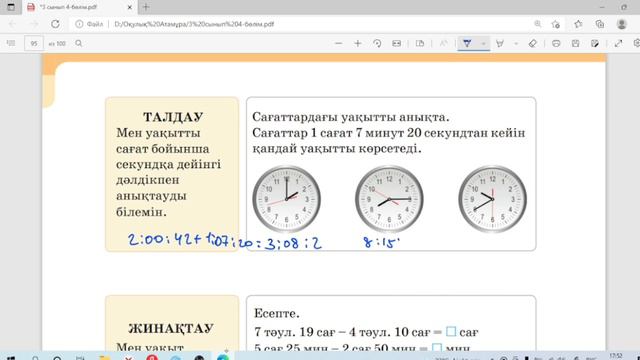640x360 pixels.
Task: Open the PDF search (find) tool
Action: tap(79, 43)
